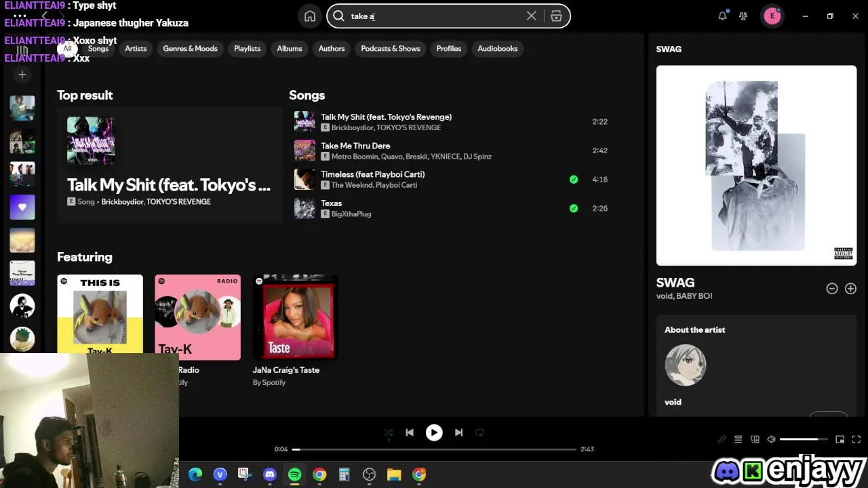Open the Snipping Tool from the taskbar
The height and width of the screenshot is (488, 868).
tap(245, 474)
